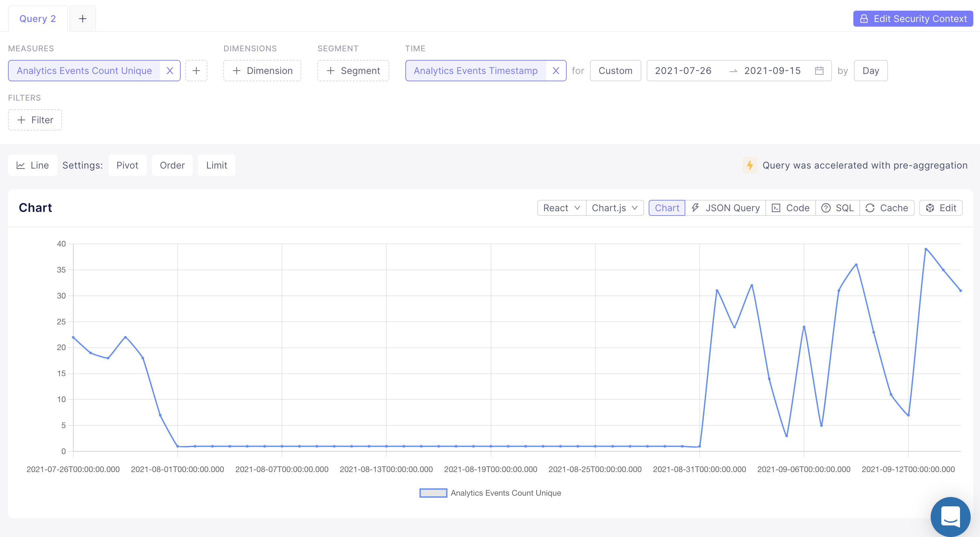Select the Query 2 tab
The width and height of the screenshot is (980, 537).
point(38,19)
